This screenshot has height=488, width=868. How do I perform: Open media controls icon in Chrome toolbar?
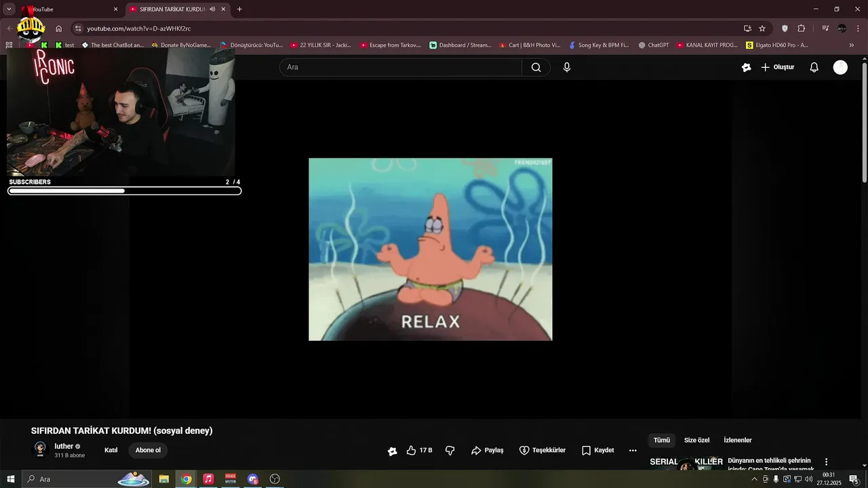pos(825,28)
